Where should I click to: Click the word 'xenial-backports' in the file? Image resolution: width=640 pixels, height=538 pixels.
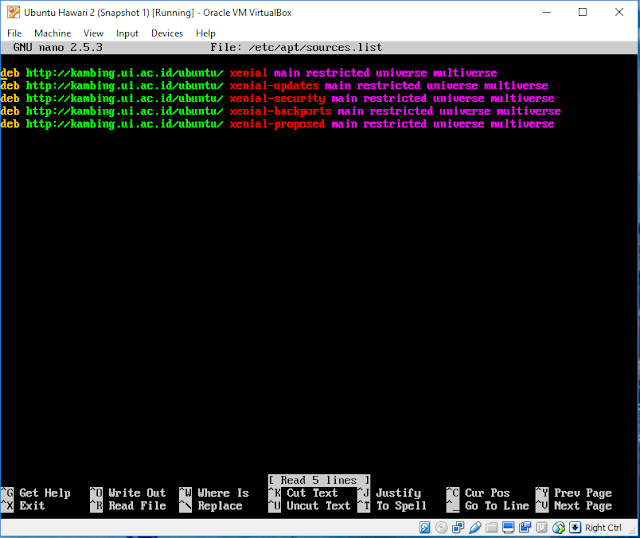click(x=280, y=111)
